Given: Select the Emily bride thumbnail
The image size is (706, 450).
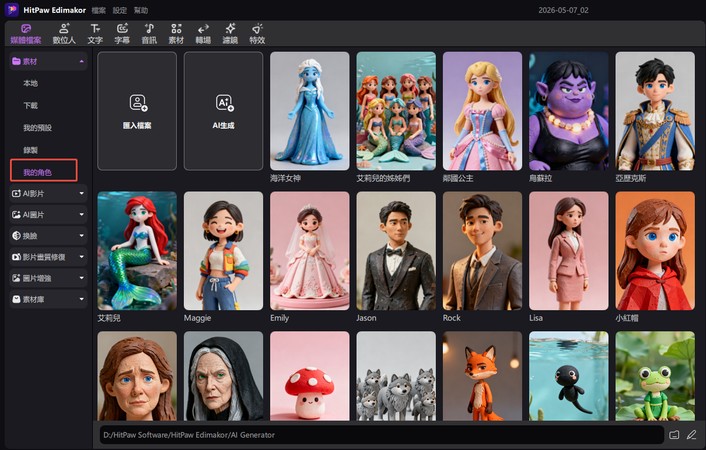Looking at the screenshot, I should [x=310, y=251].
